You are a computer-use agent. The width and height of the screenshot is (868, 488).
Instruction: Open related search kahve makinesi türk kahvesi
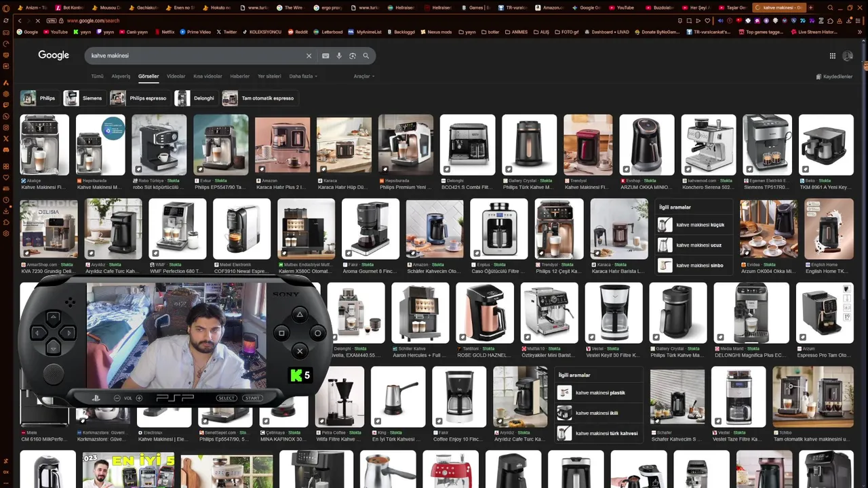click(598, 434)
